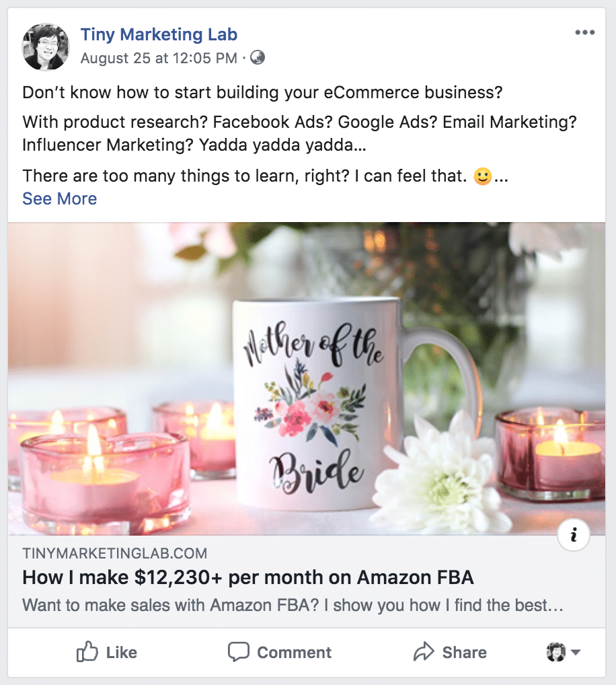Image resolution: width=616 pixels, height=685 pixels.
Task: Expand the dropdown arrow beside the small avatar
Action: coord(576,652)
